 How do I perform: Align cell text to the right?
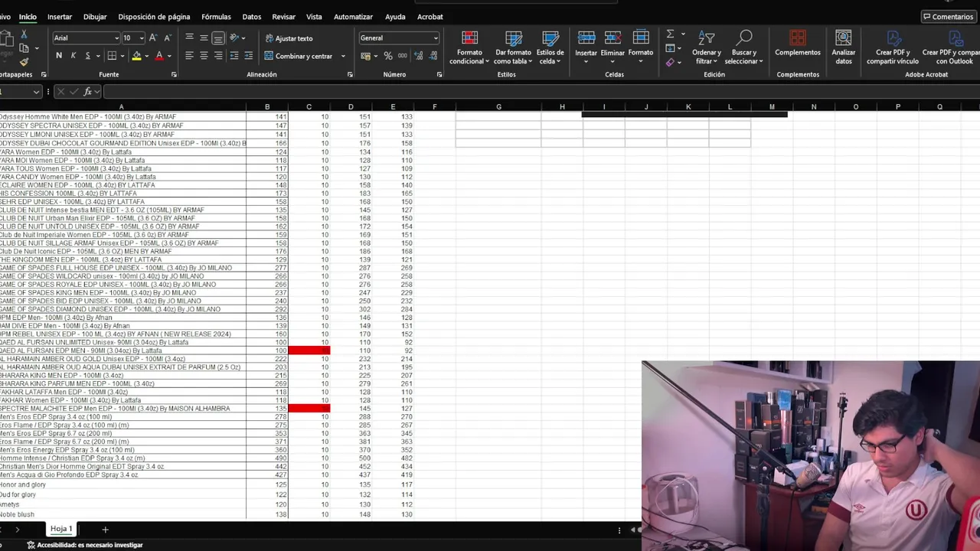point(218,56)
